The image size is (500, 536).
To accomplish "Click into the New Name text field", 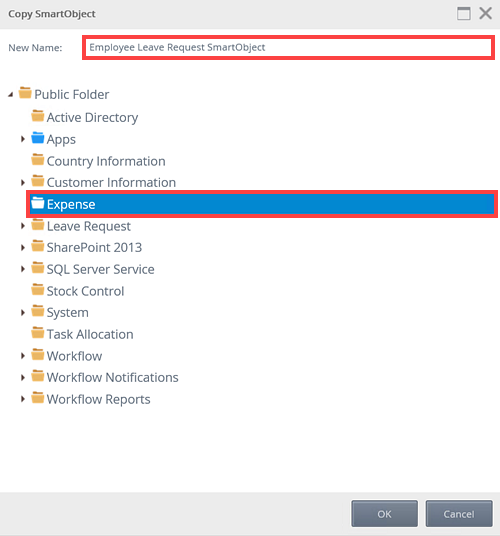I will (x=288, y=48).
